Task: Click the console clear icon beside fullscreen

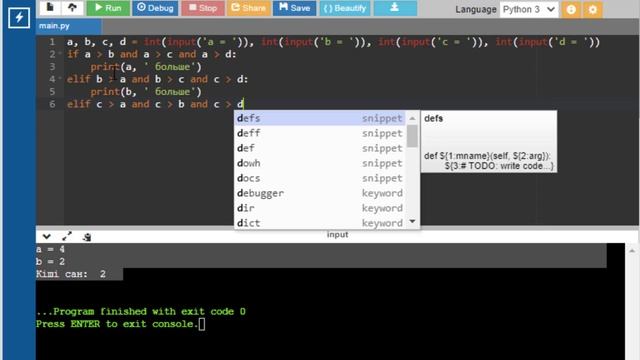Action: 87,237
